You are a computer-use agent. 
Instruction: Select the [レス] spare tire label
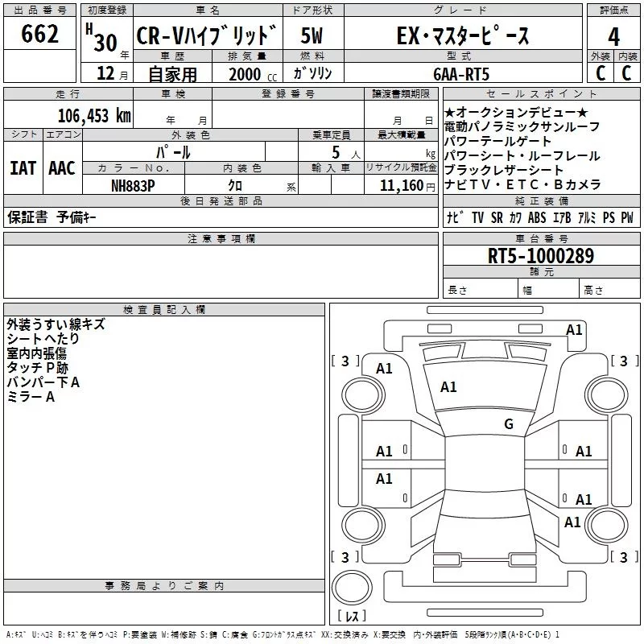352,616
